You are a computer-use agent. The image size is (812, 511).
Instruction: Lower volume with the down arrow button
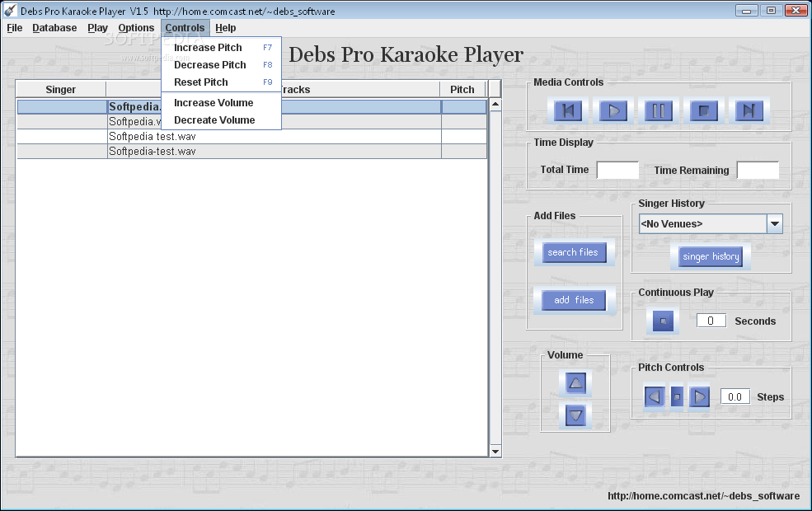(x=576, y=415)
